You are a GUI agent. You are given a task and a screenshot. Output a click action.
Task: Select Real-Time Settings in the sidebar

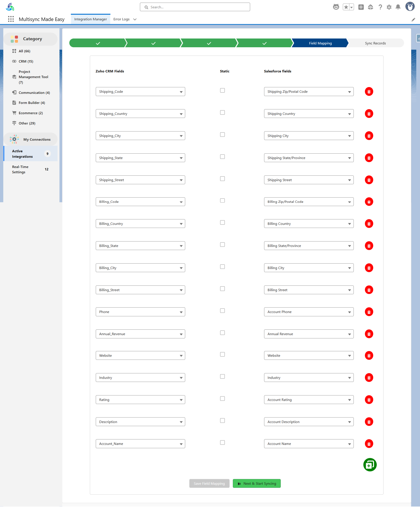pyautogui.click(x=20, y=169)
